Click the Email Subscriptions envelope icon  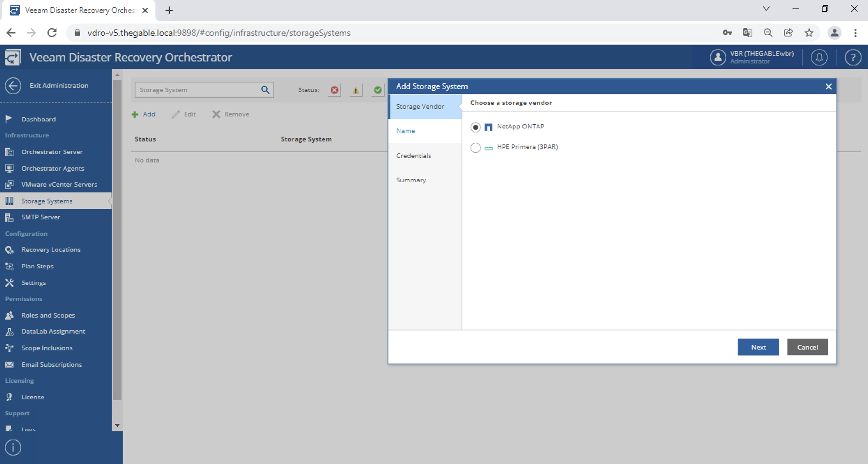tap(10, 365)
